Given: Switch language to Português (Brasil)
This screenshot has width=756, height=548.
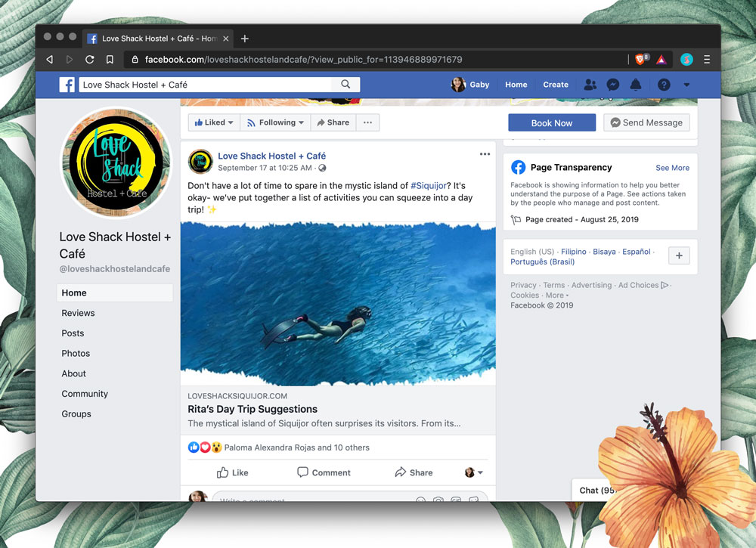Looking at the screenshot, I should point(542,262).
